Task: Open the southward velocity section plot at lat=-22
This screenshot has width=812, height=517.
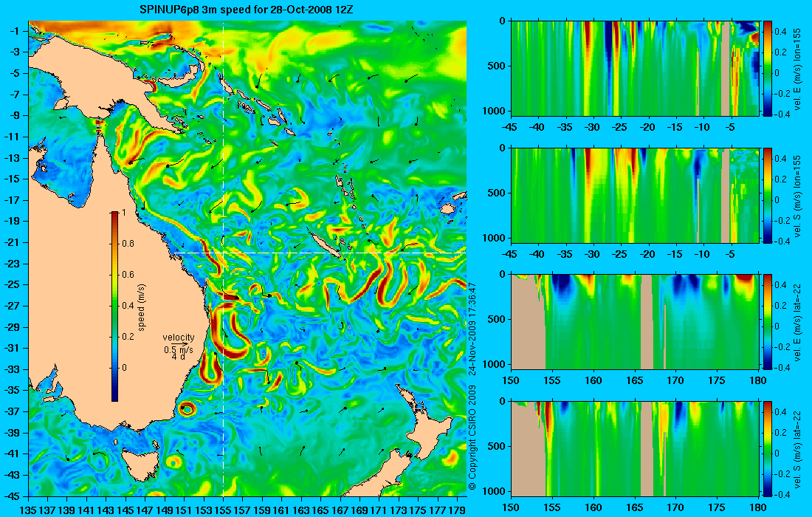Action: 635,448
